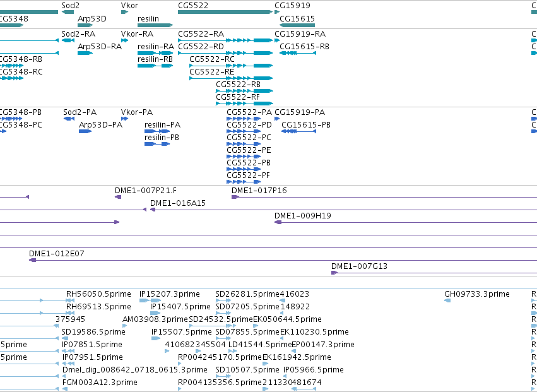This screenshot has height=392, width=537.
Task: Select the GH09733.3prime EST label
Action: [477, 294]
